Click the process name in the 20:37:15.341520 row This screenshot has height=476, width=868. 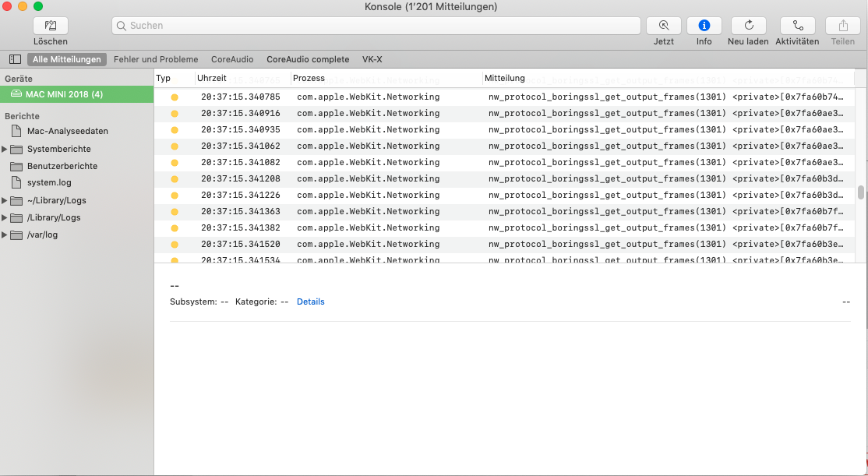(x=368, y=244)
